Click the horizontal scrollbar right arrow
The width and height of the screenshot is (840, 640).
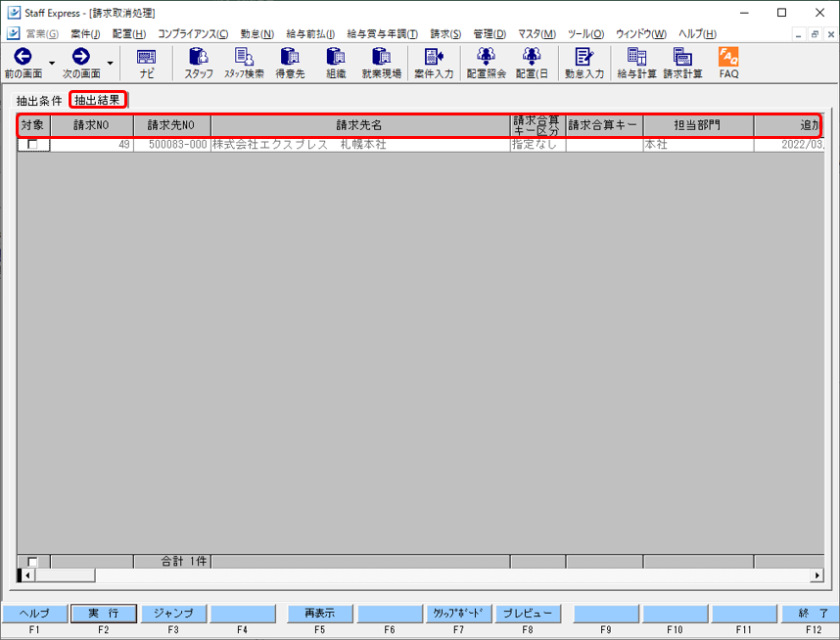point(817,575)
